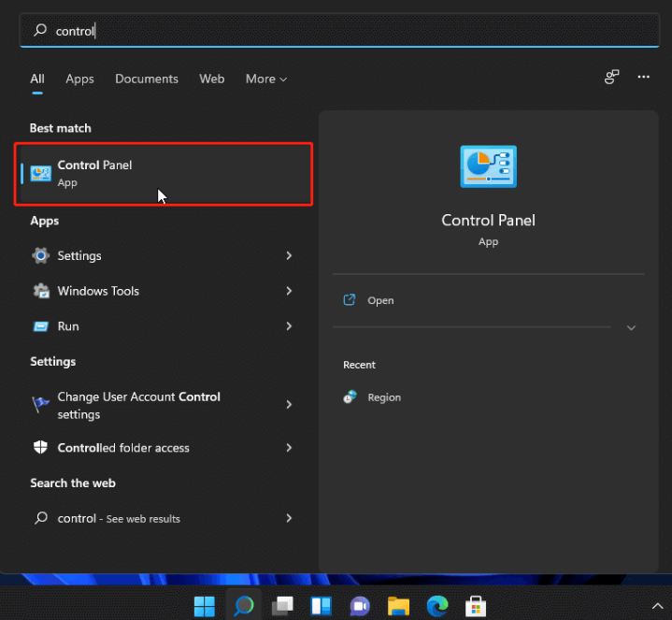Image resolution: width=672 pixels, height=620 pixels.
Task: Select Controlled folder access result
Action: (164, 448)
